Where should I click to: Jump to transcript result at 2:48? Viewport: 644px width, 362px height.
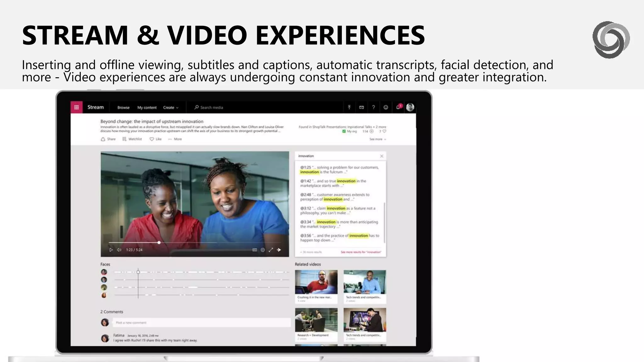click(335, 197)
